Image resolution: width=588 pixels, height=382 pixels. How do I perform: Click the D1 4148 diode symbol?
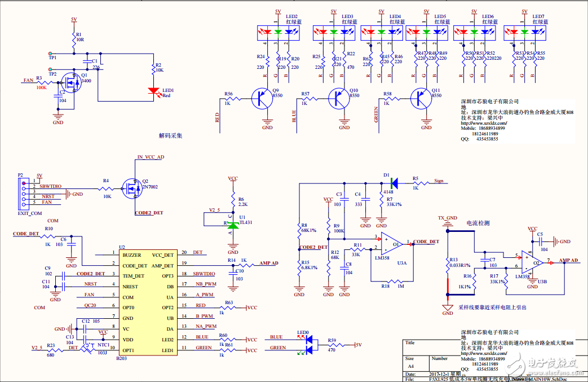click(x=393, y=182)
